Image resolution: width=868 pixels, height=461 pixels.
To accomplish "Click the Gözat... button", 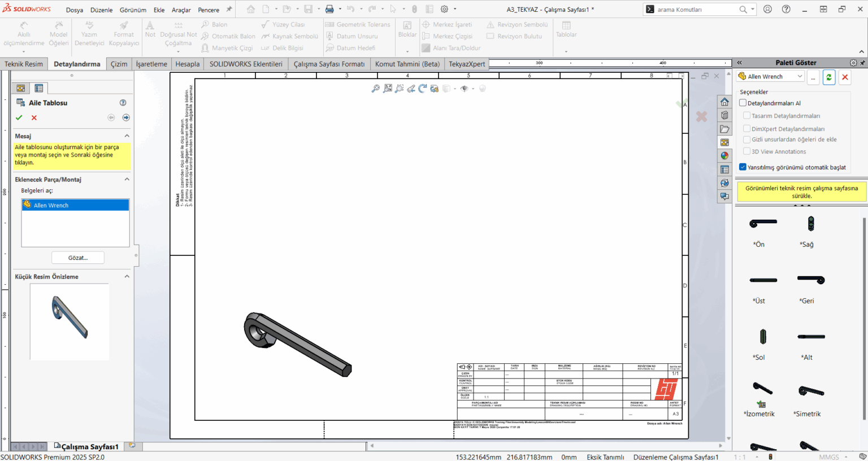I will coord(78,258).
